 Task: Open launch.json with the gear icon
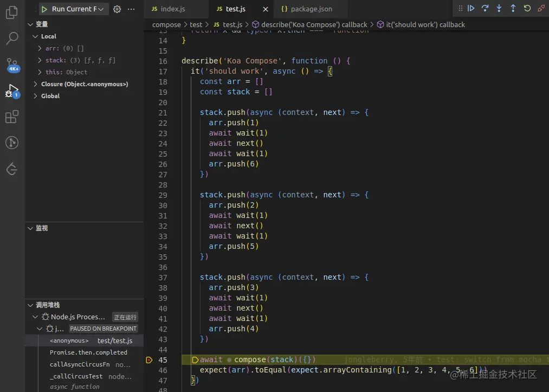click(117, 9)
